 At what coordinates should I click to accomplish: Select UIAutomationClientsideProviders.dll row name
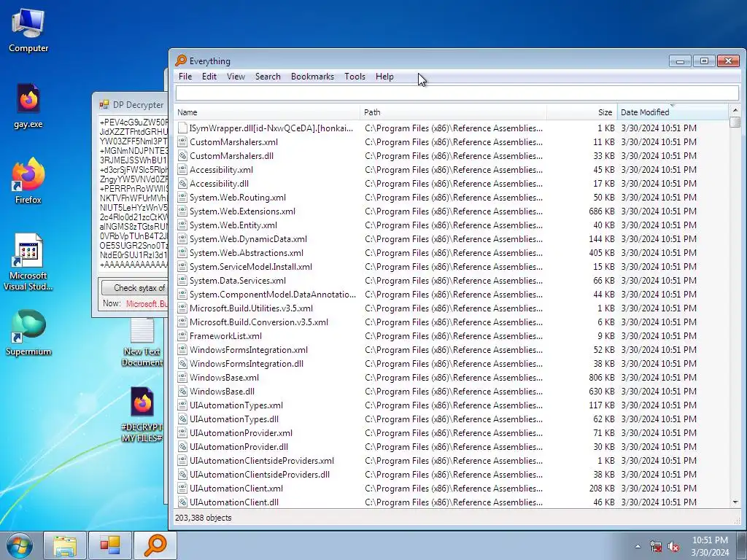(260, 474)
